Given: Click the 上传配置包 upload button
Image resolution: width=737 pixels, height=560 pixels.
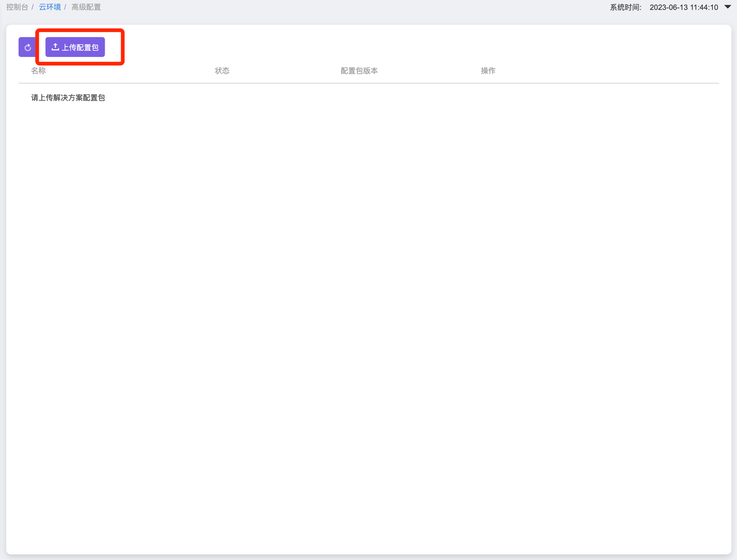Looking at the screenshot, I should click(x=75, y=47).
